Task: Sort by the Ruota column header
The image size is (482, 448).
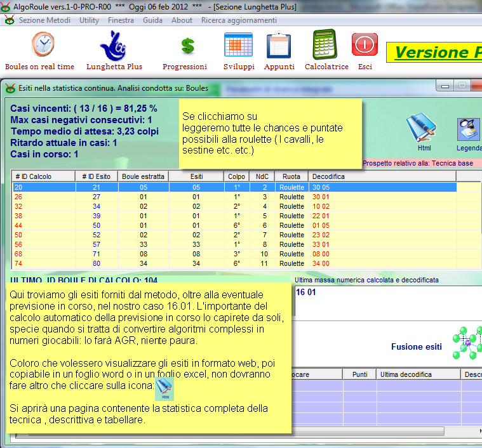Action: coord(291,176)
